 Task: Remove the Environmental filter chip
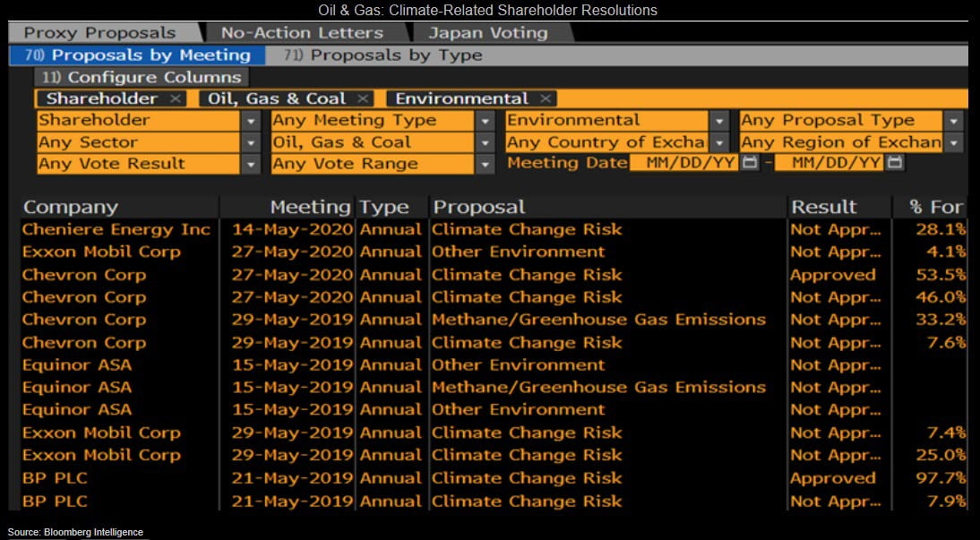pos(546,99)
